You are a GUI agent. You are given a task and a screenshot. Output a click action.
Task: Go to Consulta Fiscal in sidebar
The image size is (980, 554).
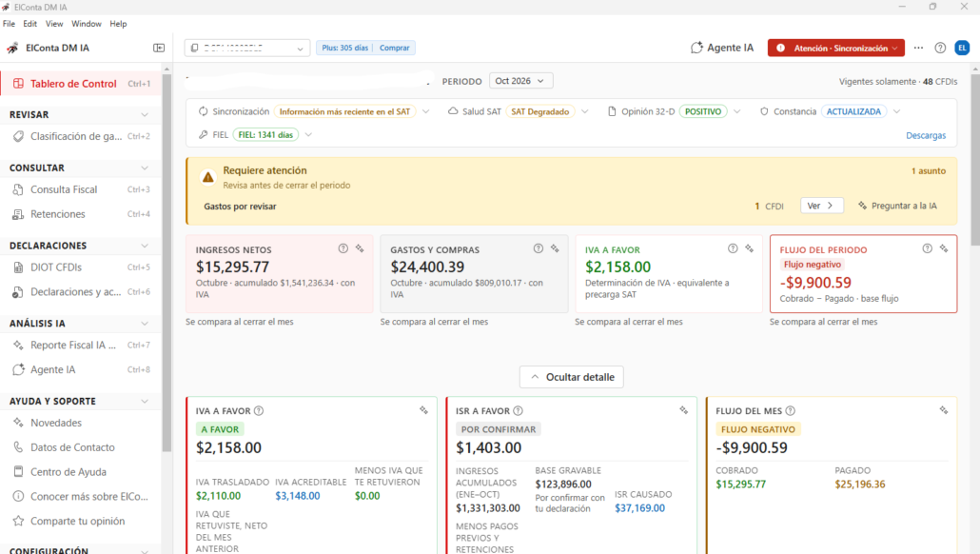pyautogui.click(x=80, y=189)
